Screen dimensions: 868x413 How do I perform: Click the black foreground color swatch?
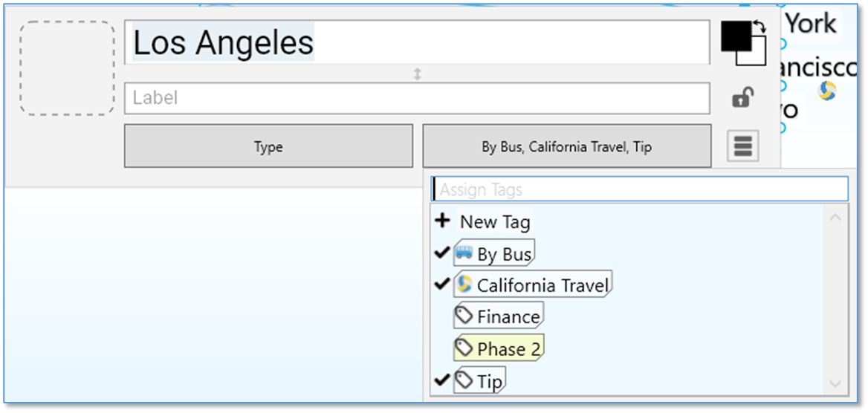pos(736,35)
